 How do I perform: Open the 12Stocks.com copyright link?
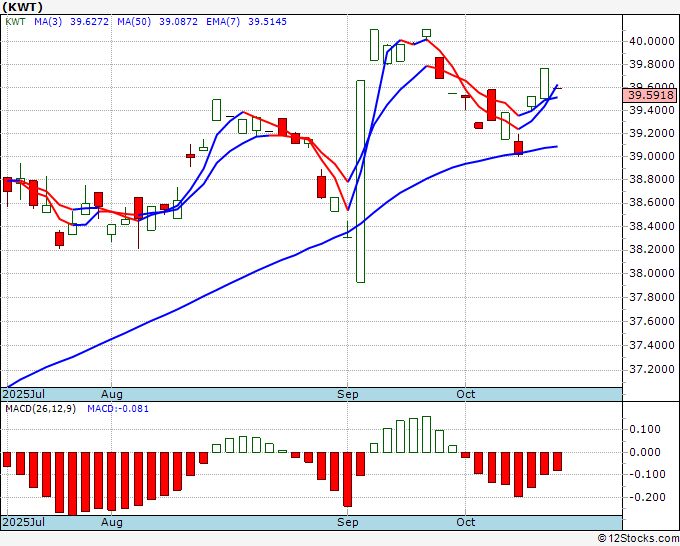[638, 539]
